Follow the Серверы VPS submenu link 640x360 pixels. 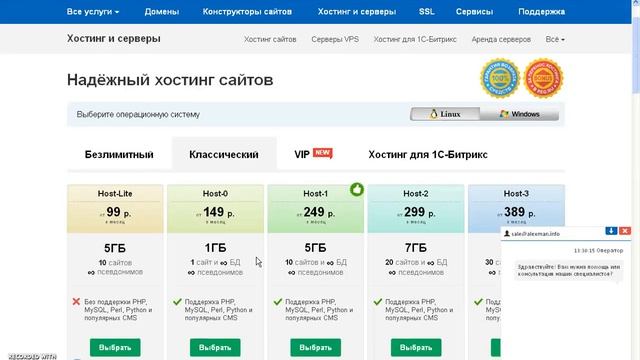pos(335,39)
